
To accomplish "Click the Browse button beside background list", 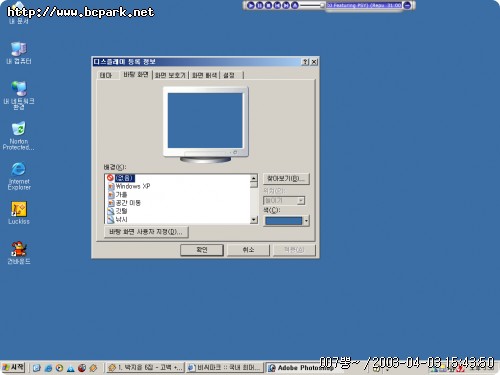I will [286, 179].
